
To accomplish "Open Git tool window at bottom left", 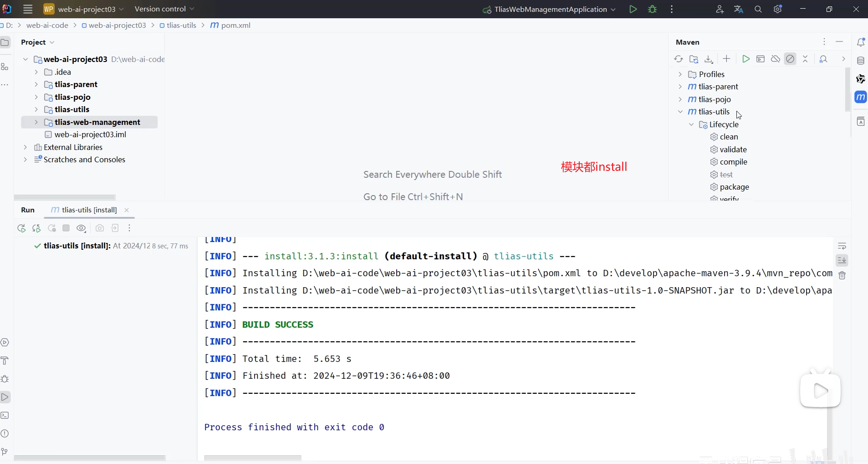I will 5,452.
